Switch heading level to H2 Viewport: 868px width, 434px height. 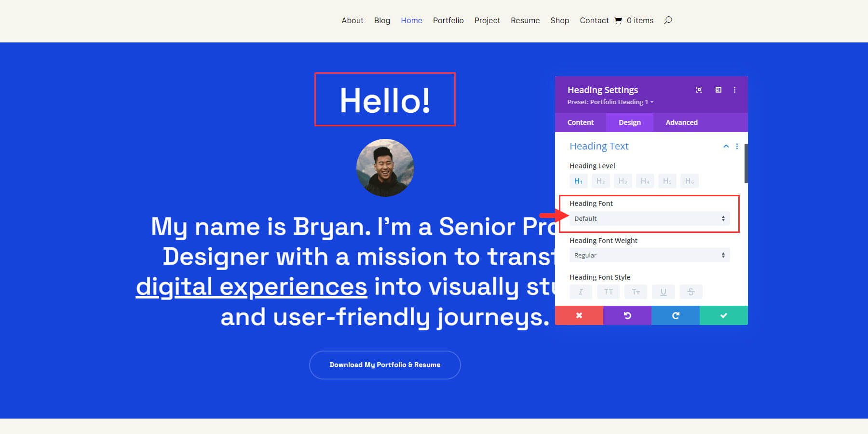pos(600,181)
